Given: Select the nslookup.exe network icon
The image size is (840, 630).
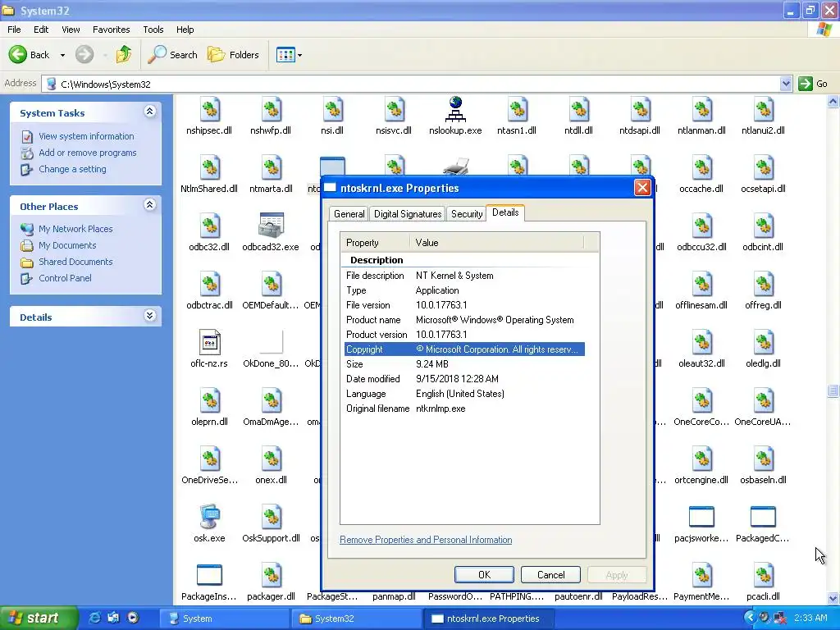Looking at the screenshot, I should [455, 109].
